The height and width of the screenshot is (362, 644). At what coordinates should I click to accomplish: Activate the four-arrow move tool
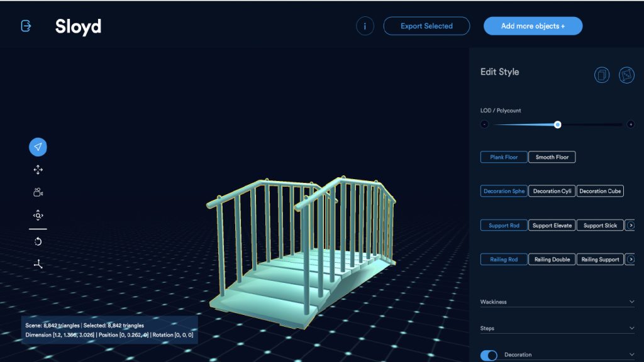click(38, 170)
